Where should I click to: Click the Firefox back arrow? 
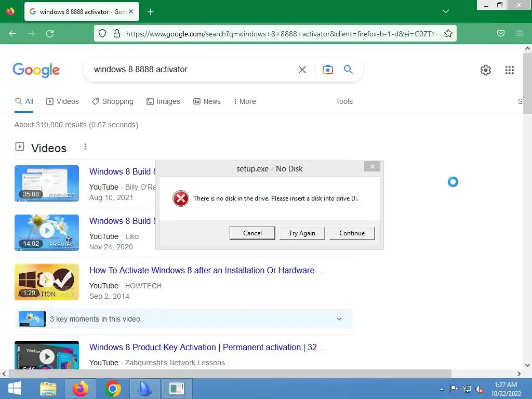[12, 34]
